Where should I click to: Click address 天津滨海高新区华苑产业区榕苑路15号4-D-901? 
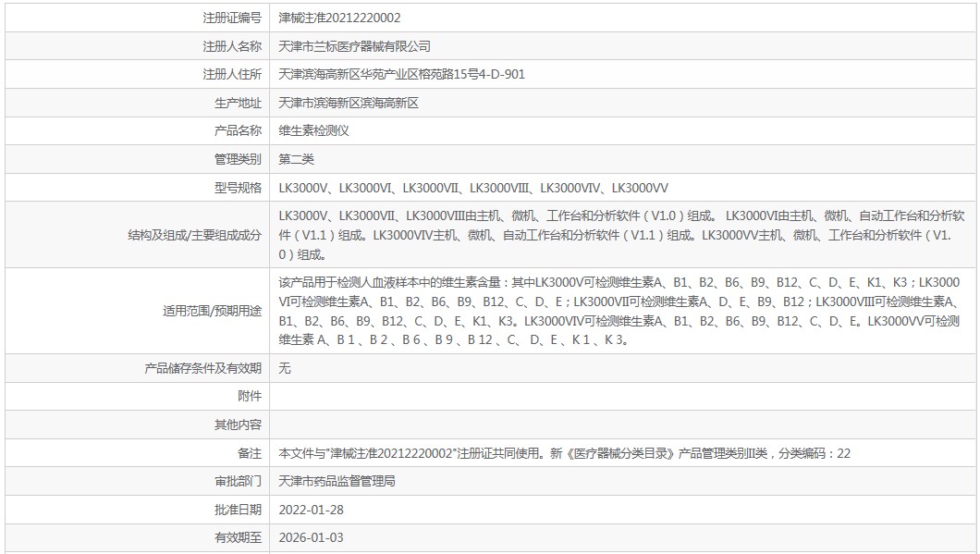pyautogui.click(x=402, y=74)
